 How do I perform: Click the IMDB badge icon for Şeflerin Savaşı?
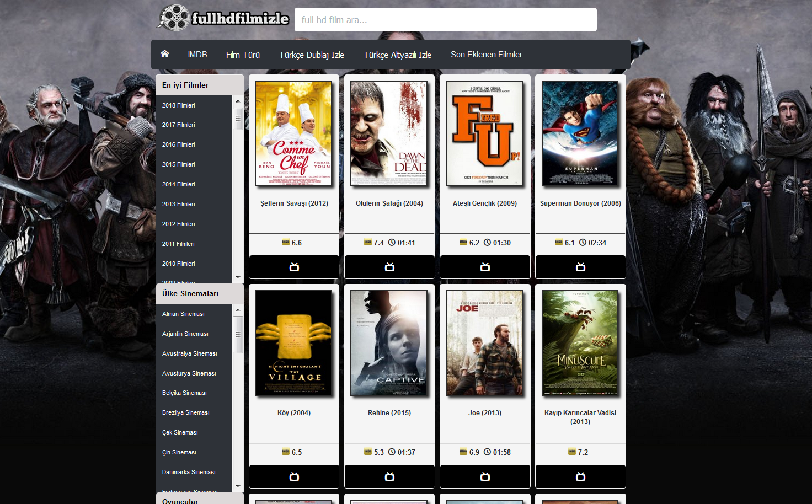tap(286, 242)
